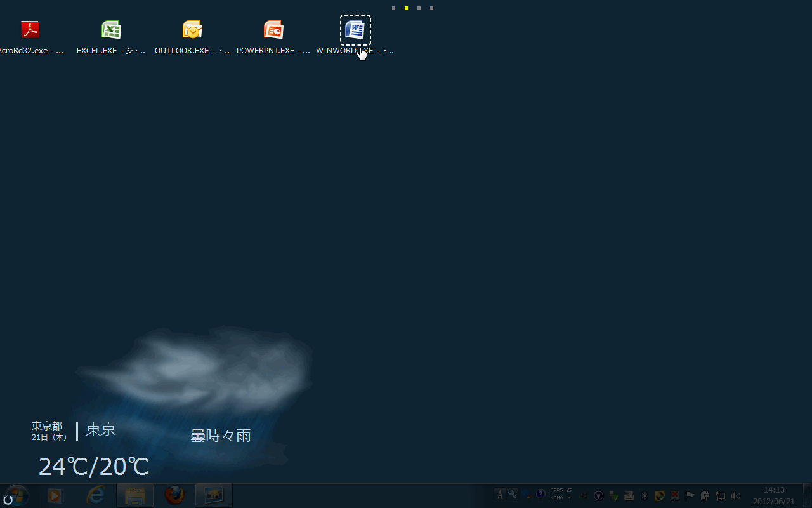Click the 2012/06/21 date in the taskbar
812x508 pixels.
coord(774,502)
